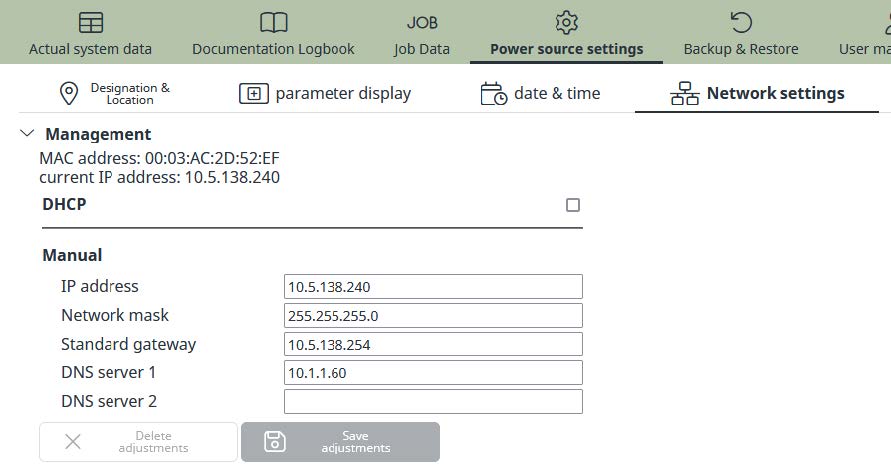891x468 pixels.
Task: Click the DNS server 1 input field
Action: point(433,373)
